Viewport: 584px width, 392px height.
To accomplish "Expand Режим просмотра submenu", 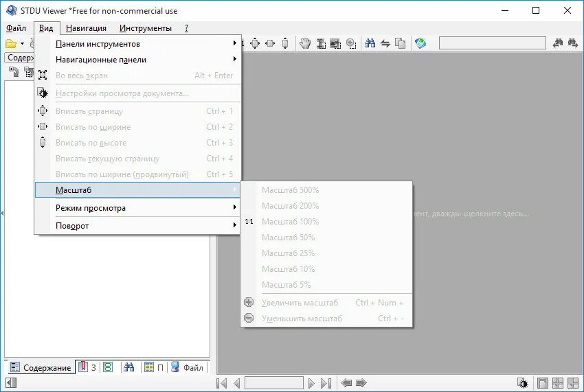I will (138, 208).
